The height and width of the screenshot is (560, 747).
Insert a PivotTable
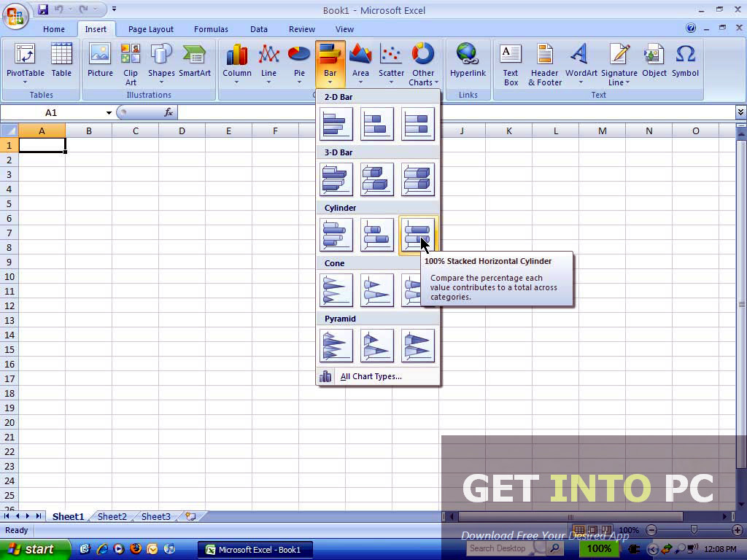(26, 64)
